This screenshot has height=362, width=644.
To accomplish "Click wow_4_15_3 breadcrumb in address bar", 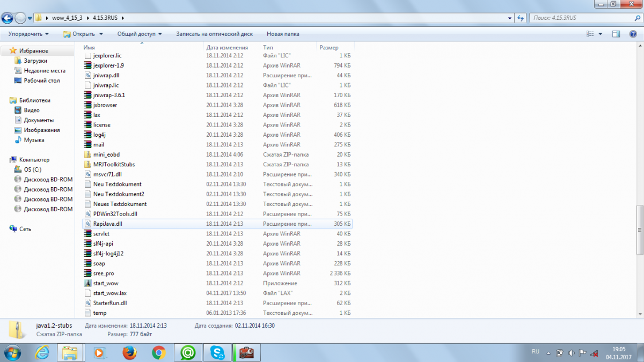I will pyautogui.click(x=67, y=18).
